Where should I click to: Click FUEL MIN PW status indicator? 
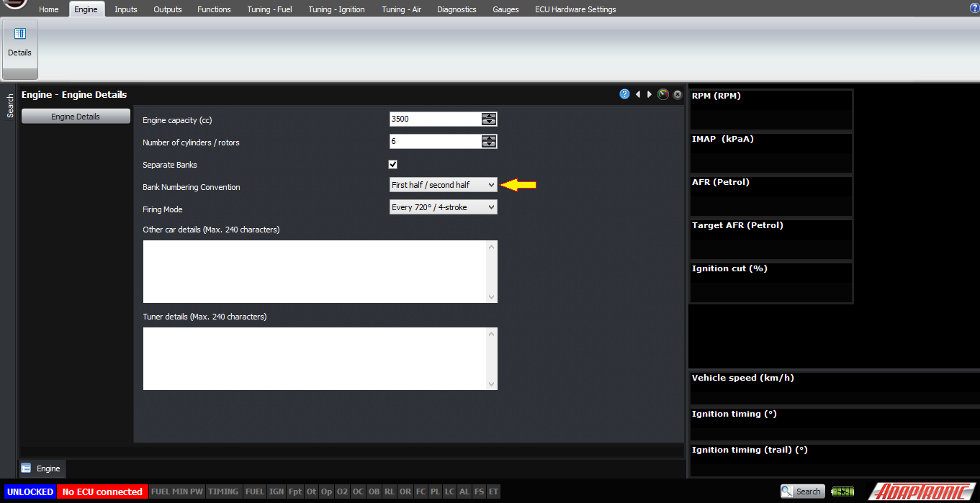click(x=177, y=492)
